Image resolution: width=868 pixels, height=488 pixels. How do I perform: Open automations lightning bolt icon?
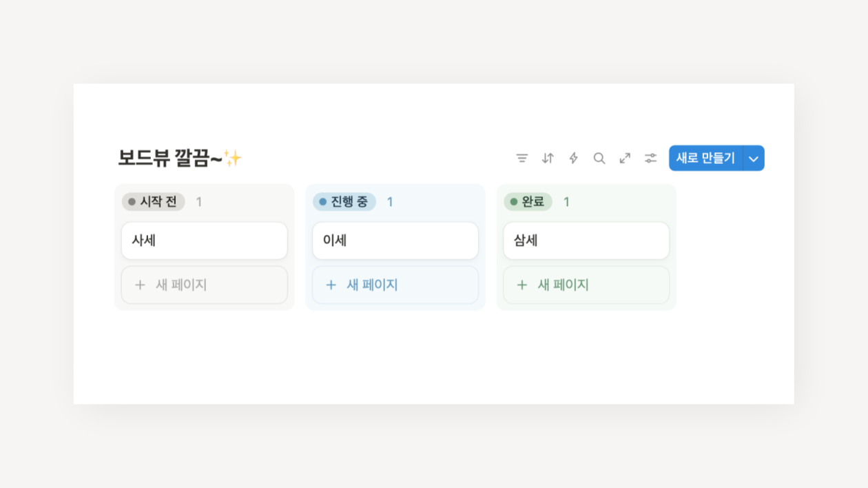pyautogui.click(x=573, y=158)
